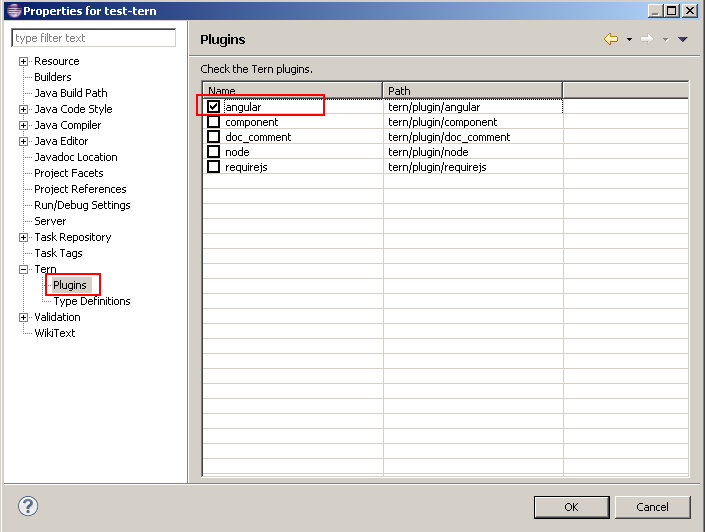705x532 pixels.
Task: Sort by the Path column header
Action: (473, 90)
